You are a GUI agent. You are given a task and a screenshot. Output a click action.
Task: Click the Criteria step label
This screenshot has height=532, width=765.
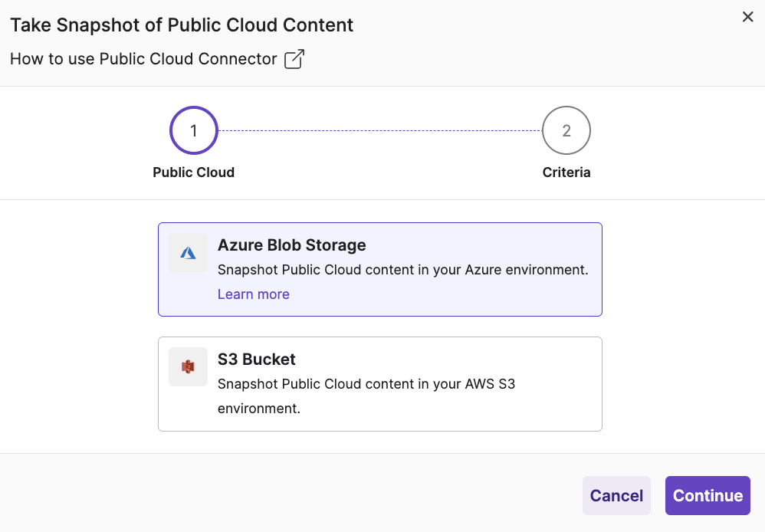tap(566, 172)
